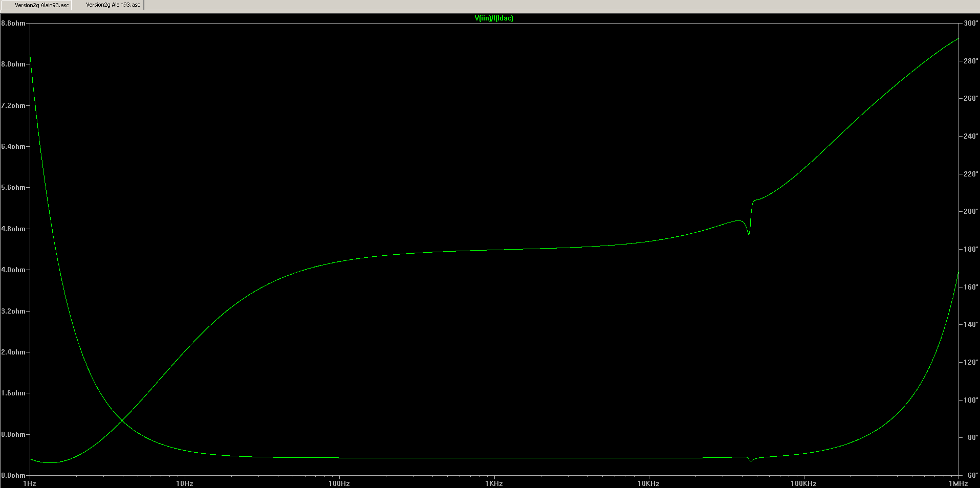Click the 0.8ohm axis label

(x=13, y=435)
